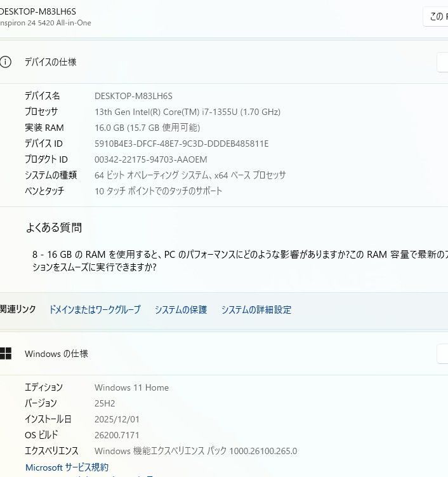Open システムの保護 link
The width and height of the screenshot is (448, 477).
pyautogui.click(x=181, y=309)
